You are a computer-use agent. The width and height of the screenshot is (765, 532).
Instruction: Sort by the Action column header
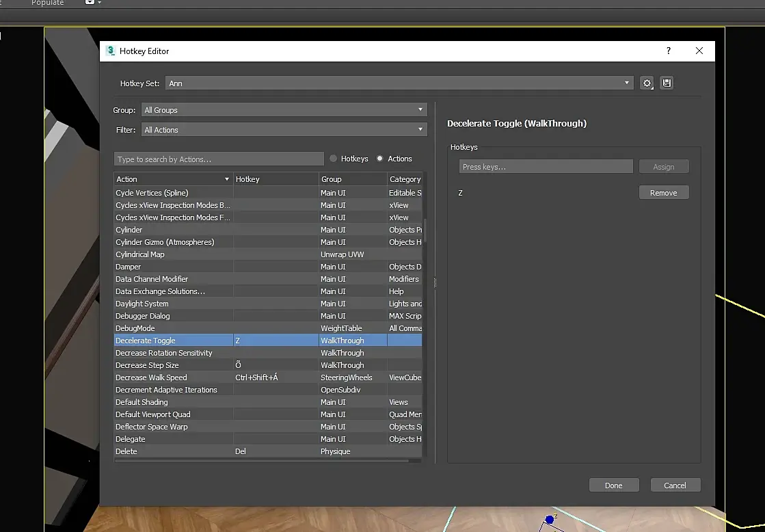172,179
